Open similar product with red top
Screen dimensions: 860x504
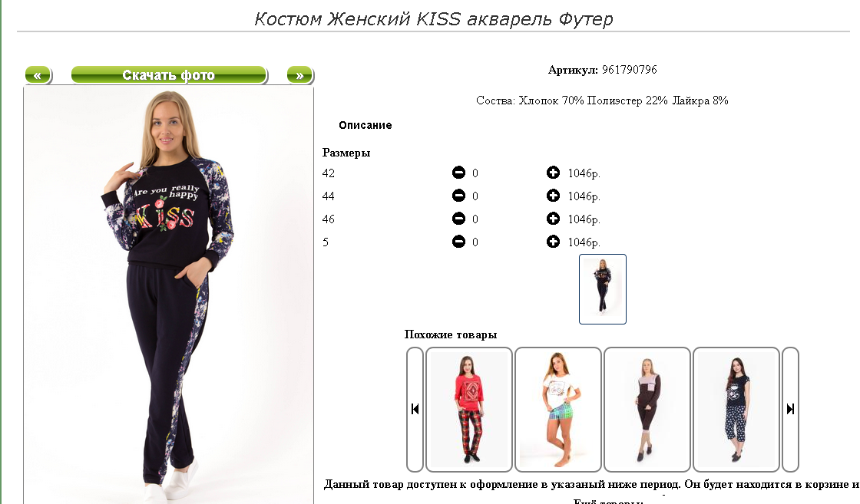click(x=469, y=409)
